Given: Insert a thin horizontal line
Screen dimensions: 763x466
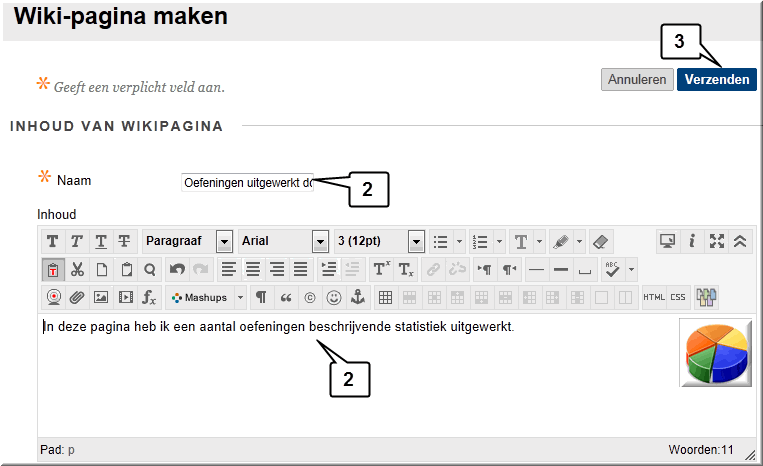Looking at the screenshot, I should tap(536, 269).
